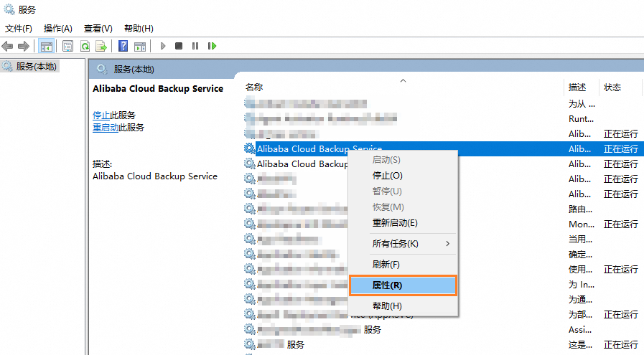
Task: Click the green Refresh toolbar icon
Action: click(x=85, y=46)
